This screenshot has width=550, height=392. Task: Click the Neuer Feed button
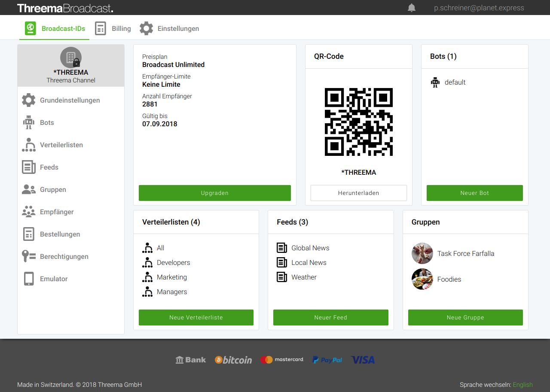[x=331, y=317]
